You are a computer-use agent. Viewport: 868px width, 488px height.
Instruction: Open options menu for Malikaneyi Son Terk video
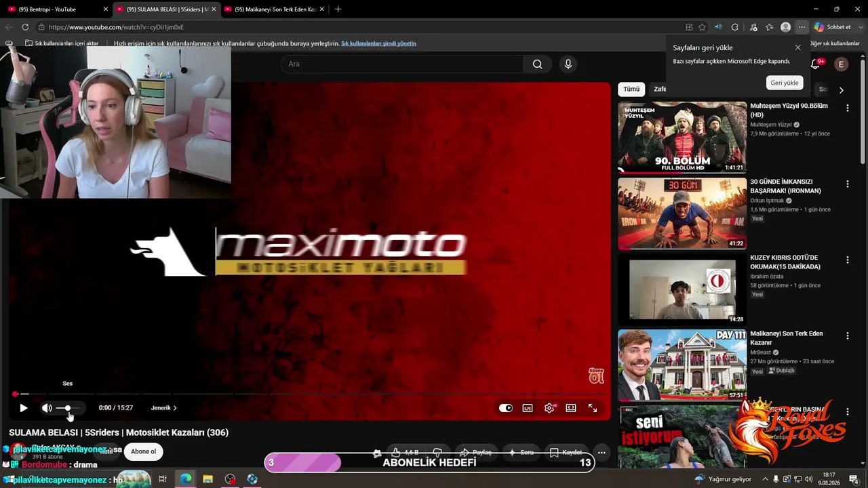[x=847, y=335]
